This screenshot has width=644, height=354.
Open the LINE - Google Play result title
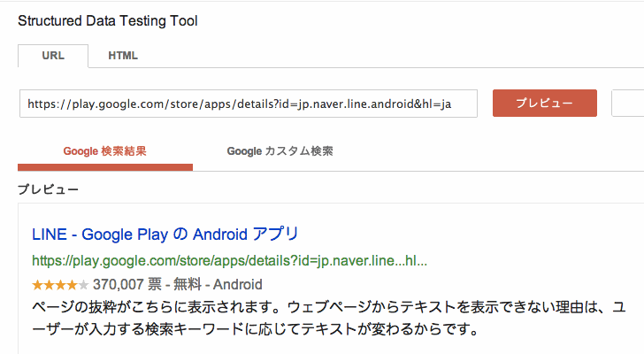pos(165,235)
